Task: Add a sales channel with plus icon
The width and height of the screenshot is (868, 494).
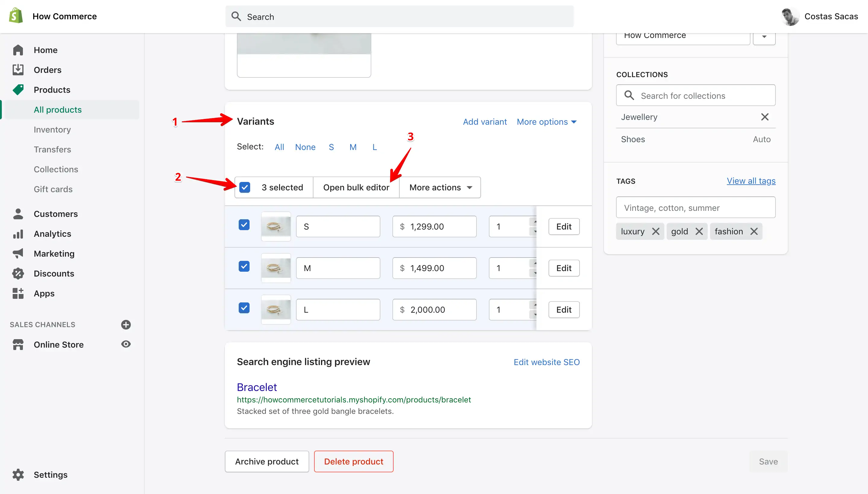Action: click(x=126, y=325)
